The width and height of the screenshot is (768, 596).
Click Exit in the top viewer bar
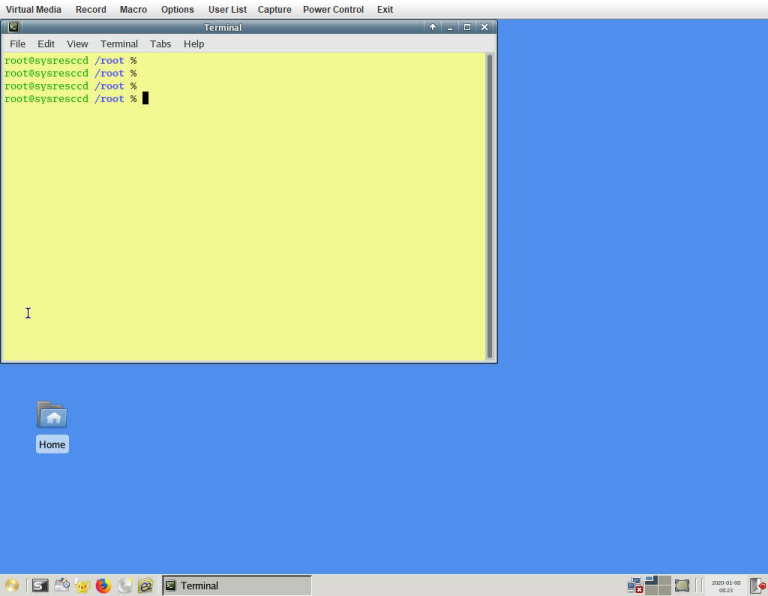click(385, 9)
